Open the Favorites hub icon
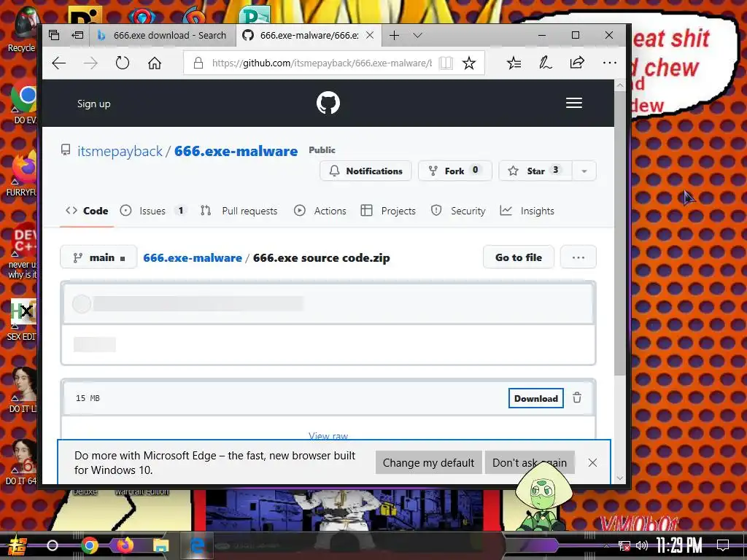The height and width of the screenshot is (560, 747). click(x=514, y=63)
